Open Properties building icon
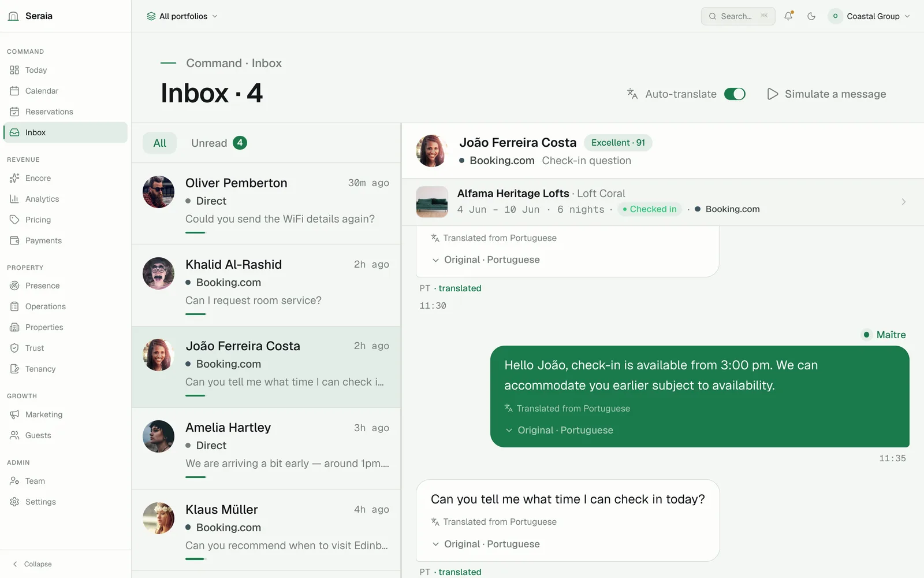The image size is (924, 578). point(14,327)
